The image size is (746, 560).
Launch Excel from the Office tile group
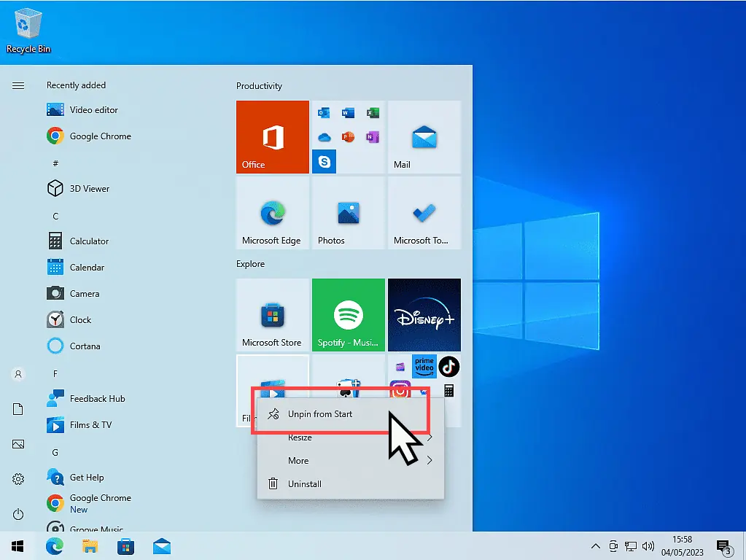[x=373, y=113]
